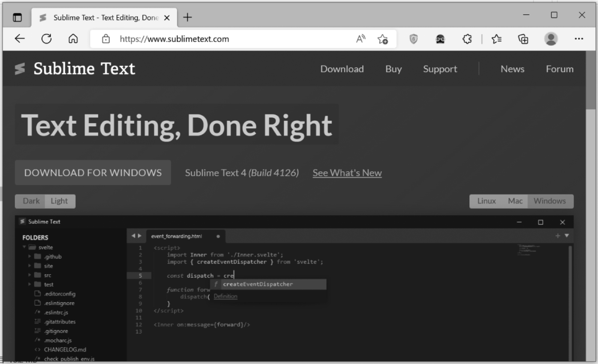Expand the src folder tree arrow
598x364 pixels.
pyautogui.click(x=30, y=275)
